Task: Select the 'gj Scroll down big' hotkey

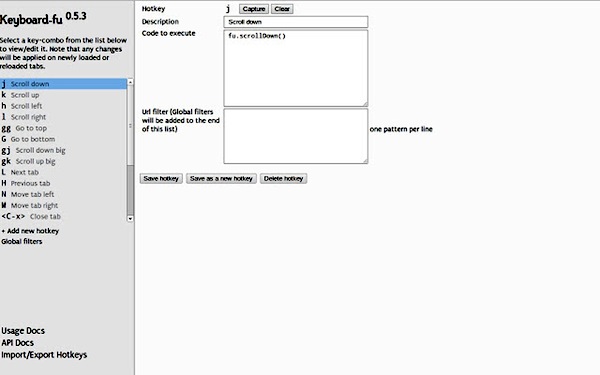Action: (64, 150)
